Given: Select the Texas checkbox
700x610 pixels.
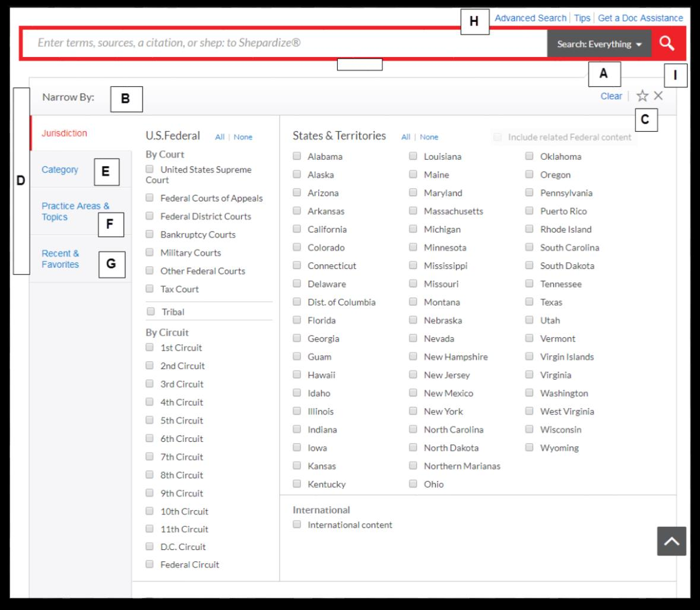Looking at the screenshot, I should [x=530, y=301].
